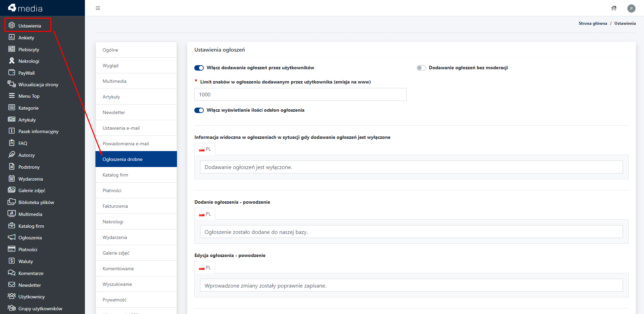Click the Artykuły newspaper icon in sidebar
Screen dimensions: 644x314
point(12,119)
